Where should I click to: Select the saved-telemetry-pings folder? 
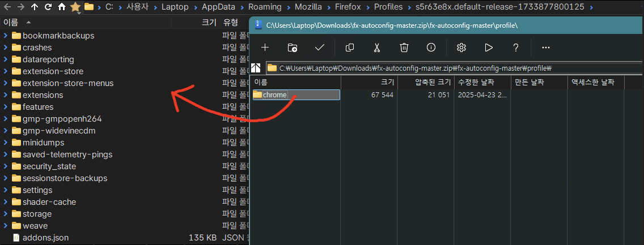[x=67, y=154]
